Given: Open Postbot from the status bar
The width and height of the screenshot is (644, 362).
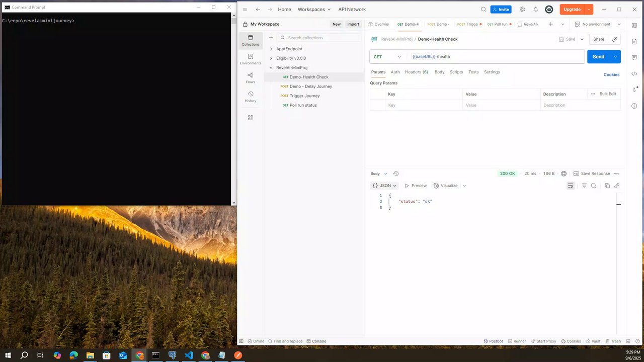Looking at the screenshot, I should tap(493, 341).
